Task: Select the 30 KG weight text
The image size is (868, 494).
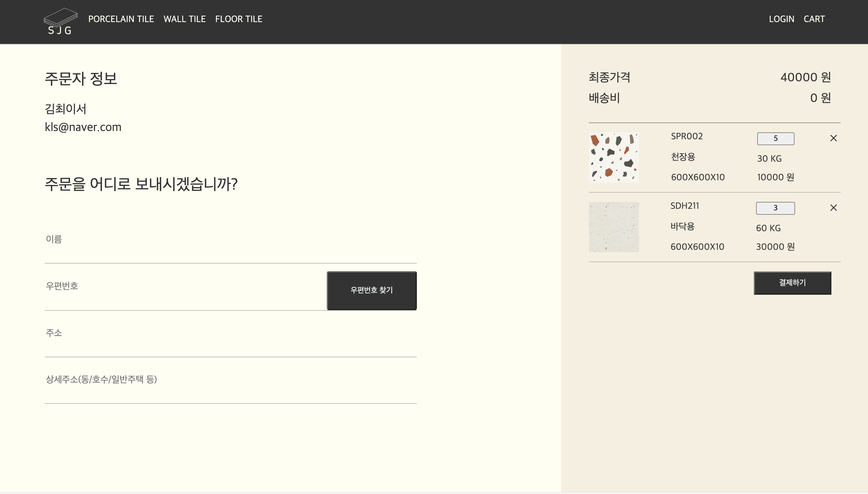Action: pyautogui.click(x=769, y=159)
